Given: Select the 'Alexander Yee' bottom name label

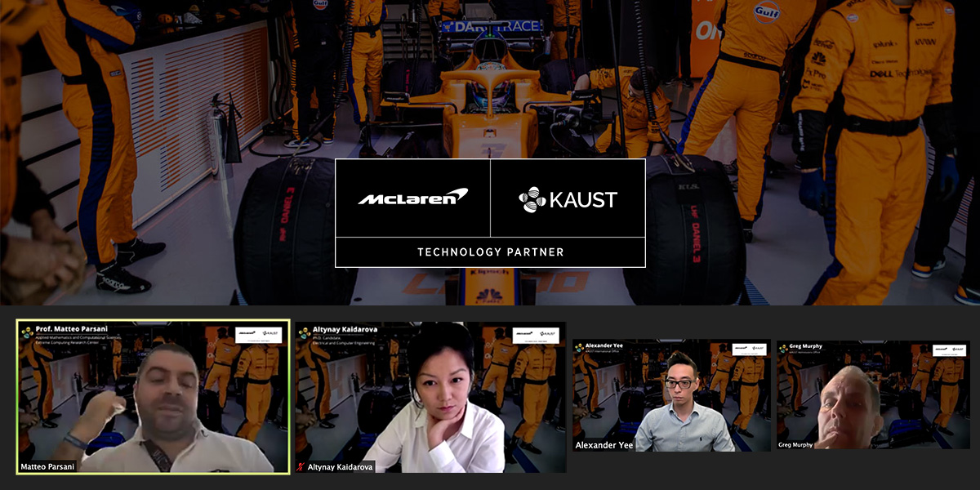Looking at the screenshot, I should click(x=603, y=445).
